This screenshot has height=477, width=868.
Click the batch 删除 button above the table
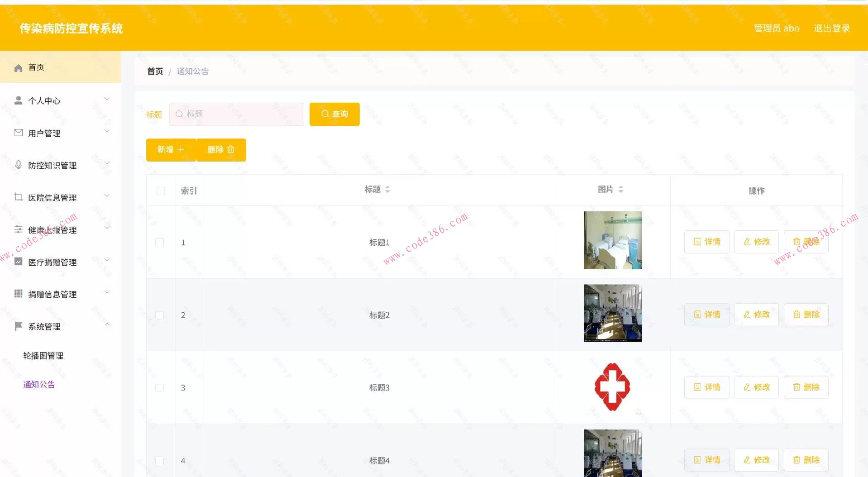(221, 150)
